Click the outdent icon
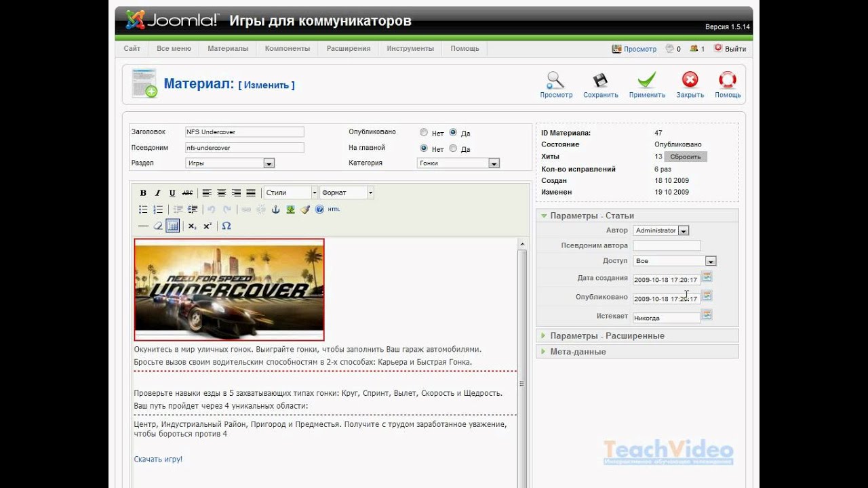The image size is (868, 488). [x=178, y=209]
